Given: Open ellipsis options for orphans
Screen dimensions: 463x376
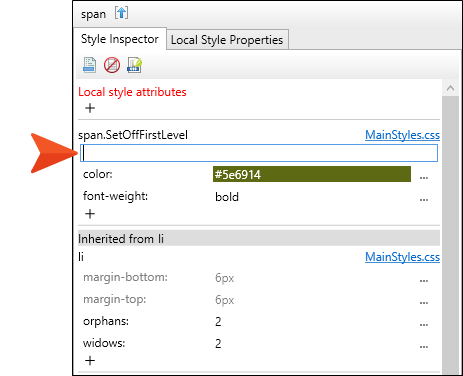Looking at the screenshot, I should 424,325.
